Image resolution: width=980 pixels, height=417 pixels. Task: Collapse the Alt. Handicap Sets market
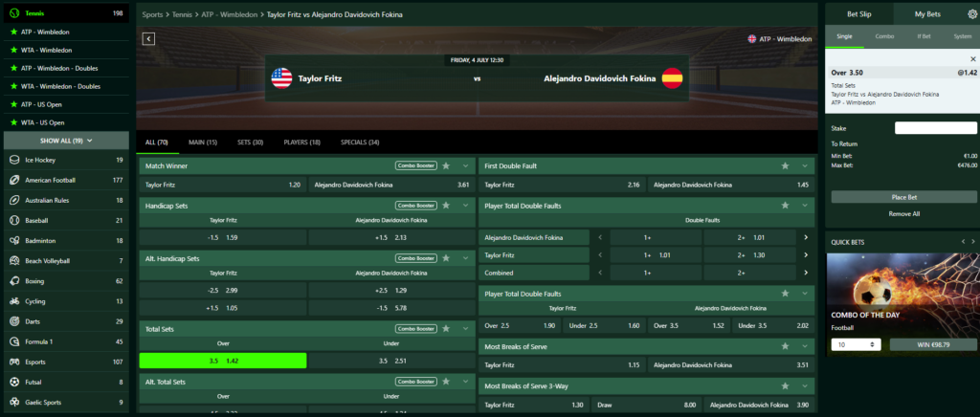pyautogui.click(x=465, y=258)
